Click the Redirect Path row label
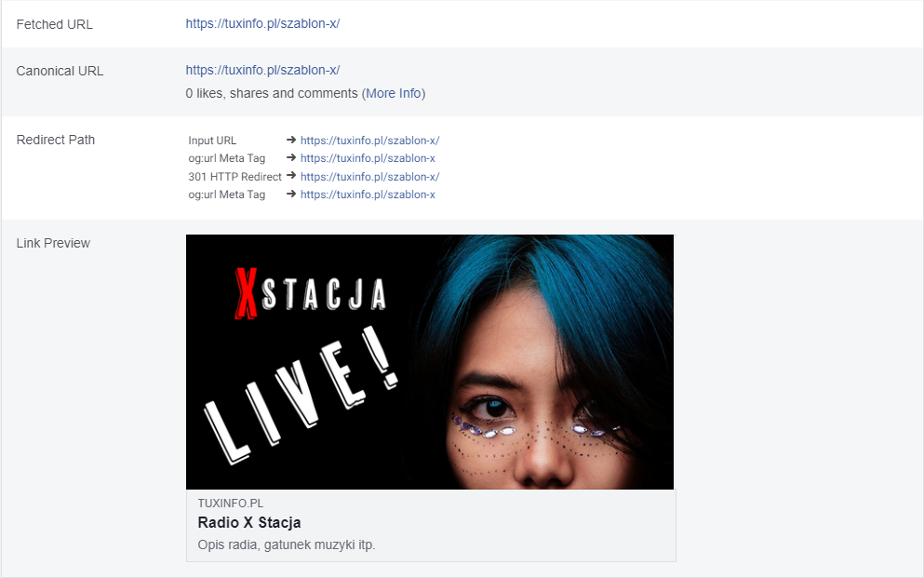 (56, 140)
